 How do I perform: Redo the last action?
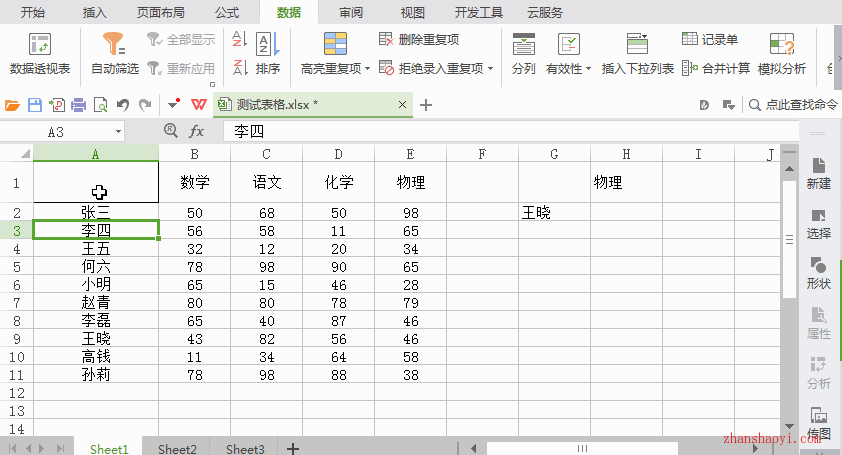[145, 105]
